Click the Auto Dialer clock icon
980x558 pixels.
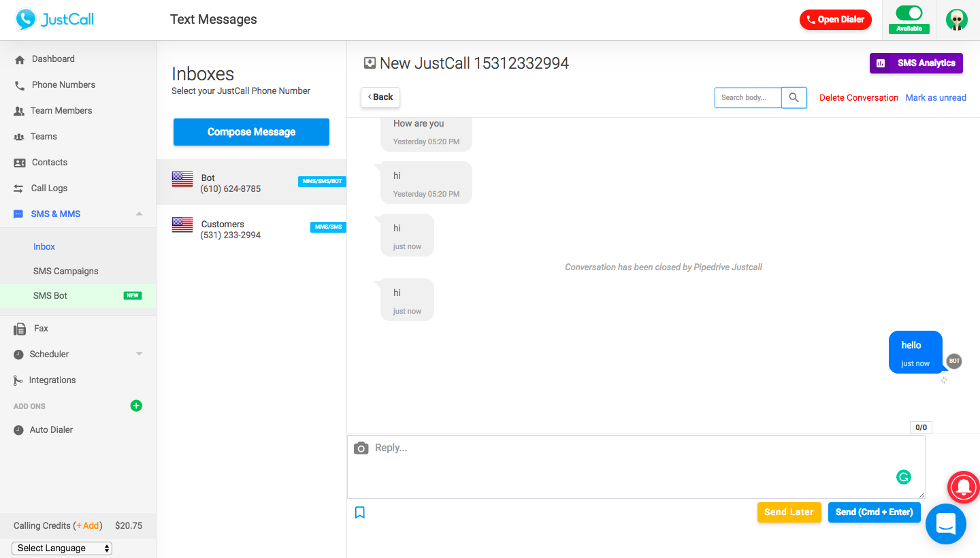pyautogui.click(x=18, y=430)
